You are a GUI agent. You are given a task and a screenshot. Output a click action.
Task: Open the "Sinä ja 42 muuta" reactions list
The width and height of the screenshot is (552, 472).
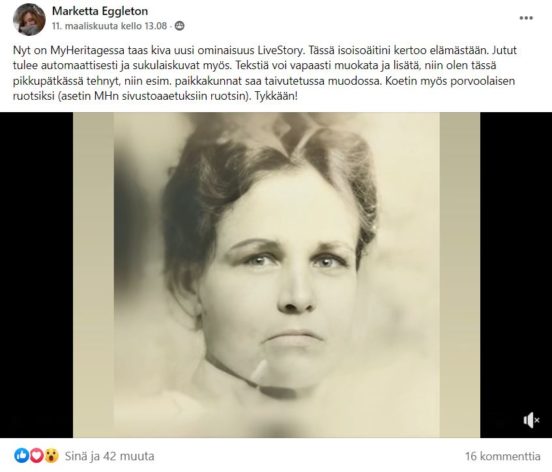click(109, 456)
